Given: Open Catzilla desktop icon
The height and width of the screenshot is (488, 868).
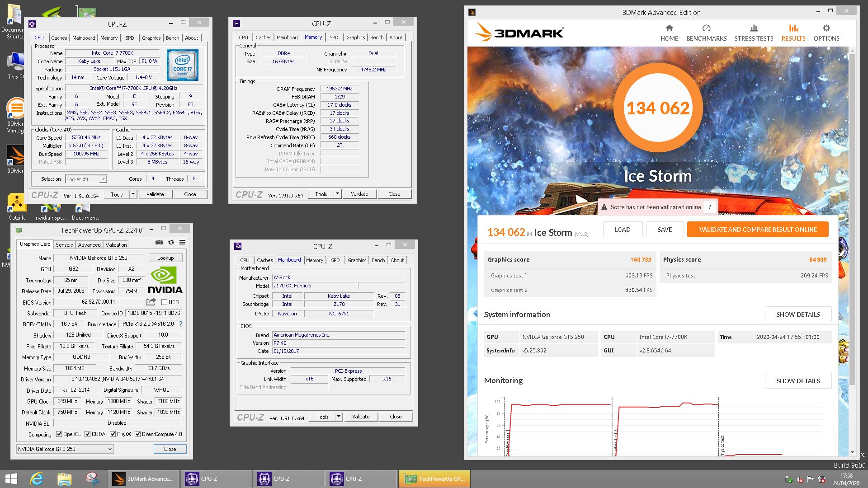Looking at the screenshot, I should 17,207.
